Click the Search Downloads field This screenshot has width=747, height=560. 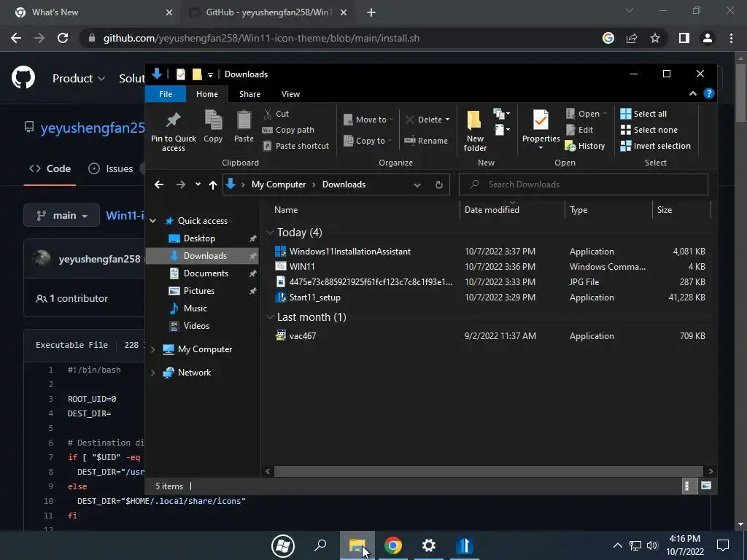[x=583, y=184]
